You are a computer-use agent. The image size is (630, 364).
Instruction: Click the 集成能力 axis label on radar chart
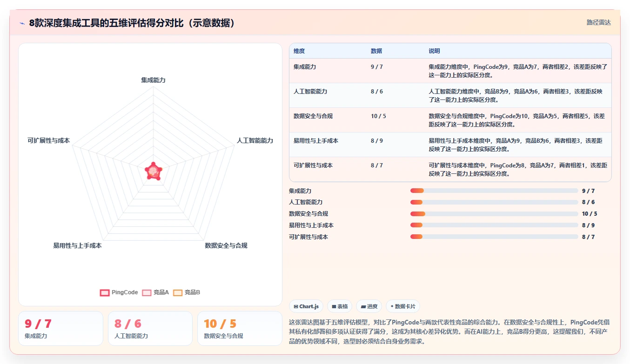point(153,80)
